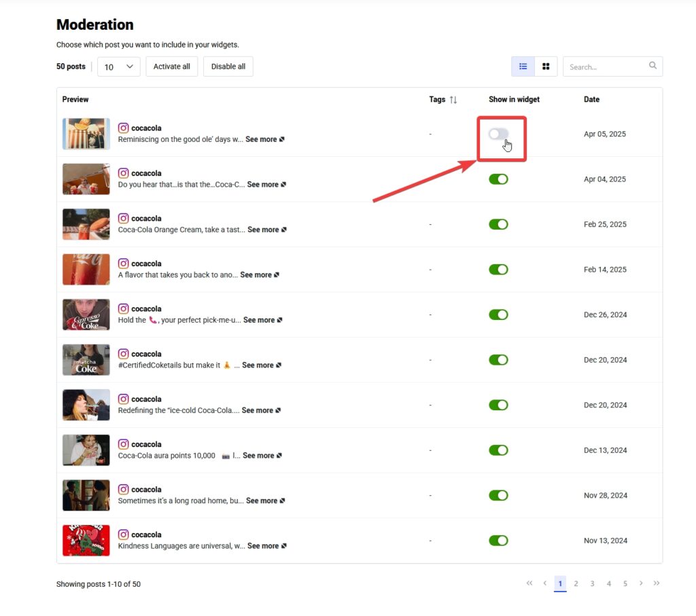The width and height of the screenshot is (696, 616).
Task: Click Instagram icon on #CertifiedCoketails row
Action: pos(124,354)
